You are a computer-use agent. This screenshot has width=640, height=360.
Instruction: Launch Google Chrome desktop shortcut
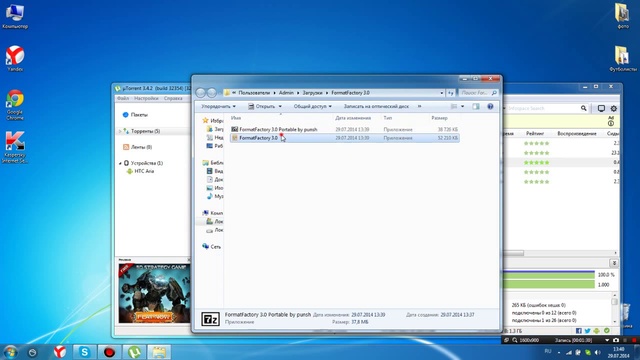pos(15,104)
